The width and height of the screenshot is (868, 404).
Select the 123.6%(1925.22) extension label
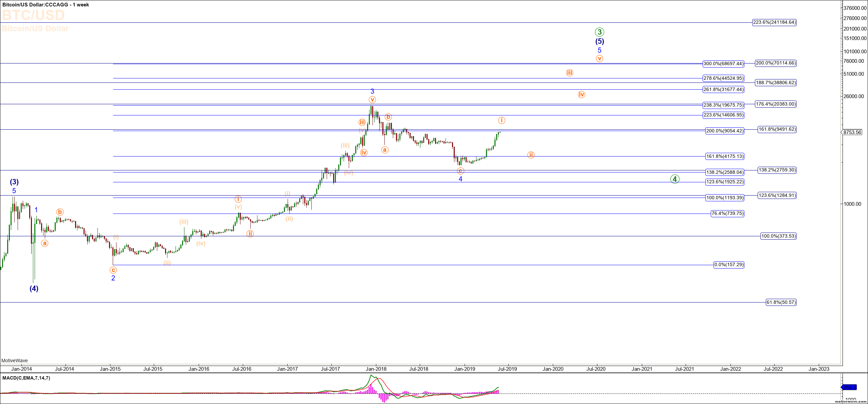pos(725,182)
